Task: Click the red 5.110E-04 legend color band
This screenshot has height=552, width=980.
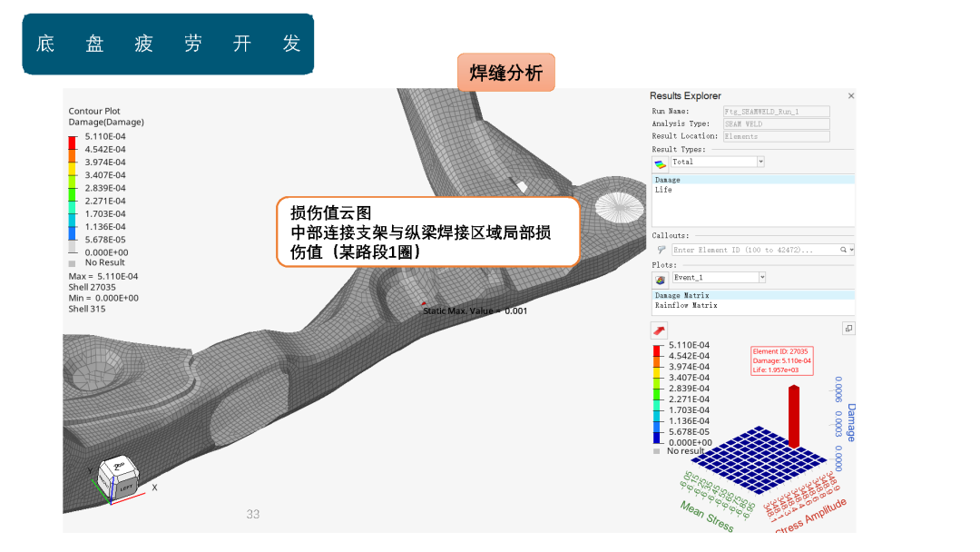Action: click(72, 143)
